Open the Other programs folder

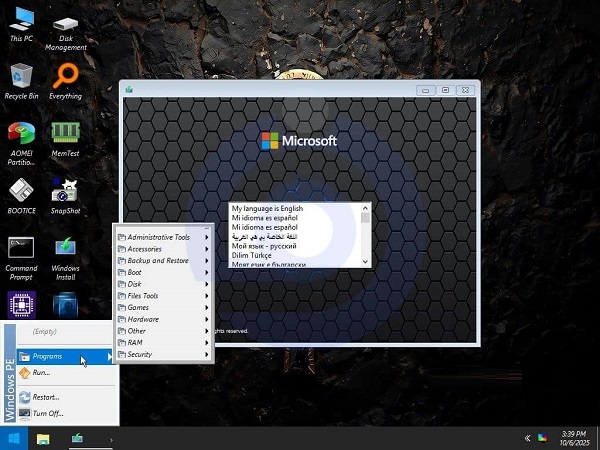pyautogui.click(x=164, y=331)
